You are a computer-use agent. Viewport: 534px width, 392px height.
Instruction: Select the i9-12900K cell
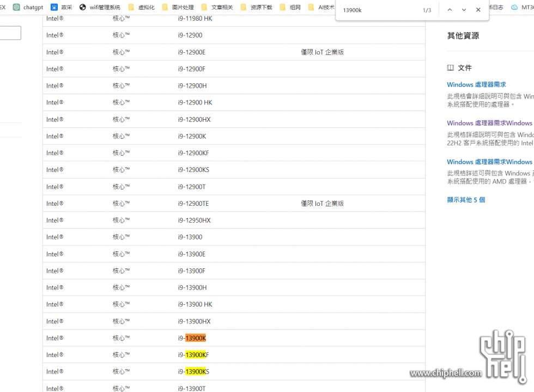pyautogui.click(x=192, y=136)
